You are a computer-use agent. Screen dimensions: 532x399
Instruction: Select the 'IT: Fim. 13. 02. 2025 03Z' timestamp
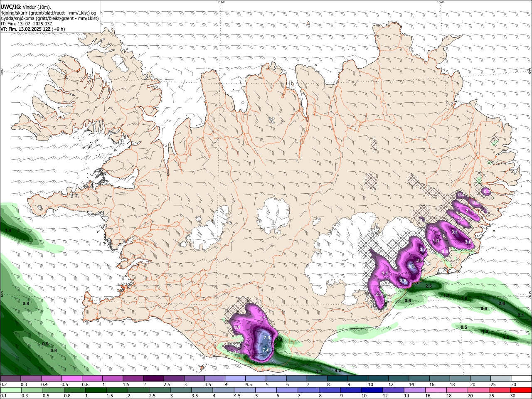pos(26,24)
